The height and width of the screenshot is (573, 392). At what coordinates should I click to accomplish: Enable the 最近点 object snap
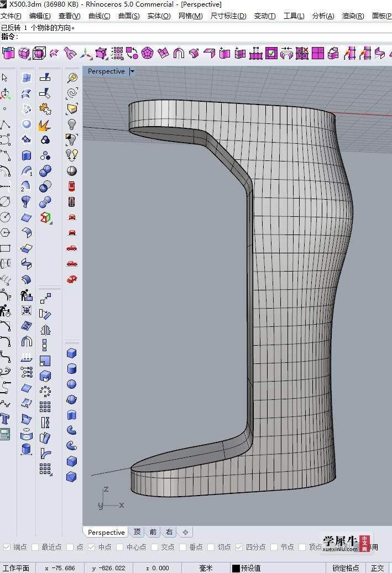click(35, 547)
